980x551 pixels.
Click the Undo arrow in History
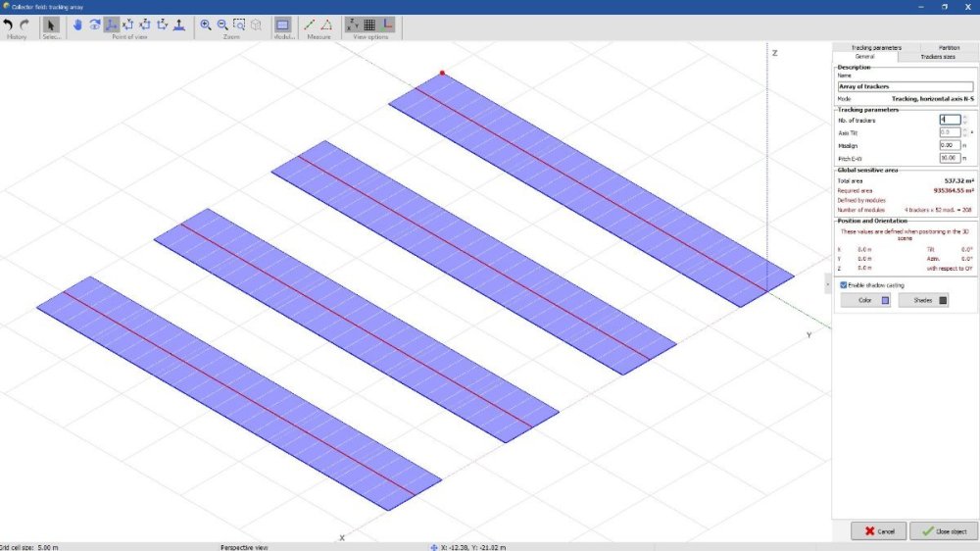[x=9, y=25]
